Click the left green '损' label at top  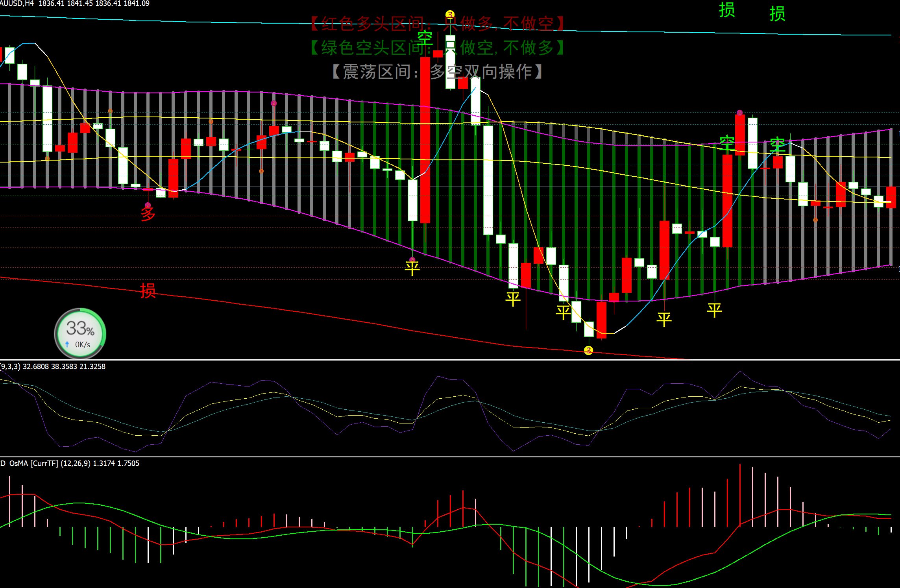click(x=727, y=10)
